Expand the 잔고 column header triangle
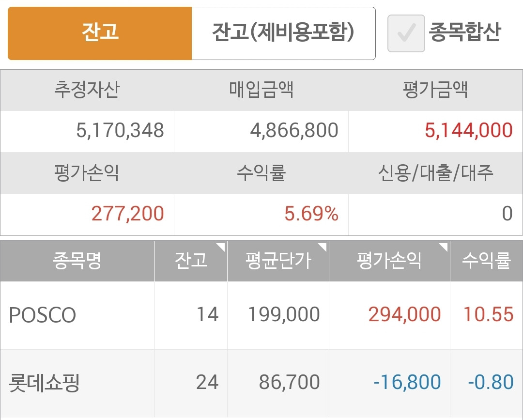The height and width of the screenshot is (420, 523). click(221, 248)
